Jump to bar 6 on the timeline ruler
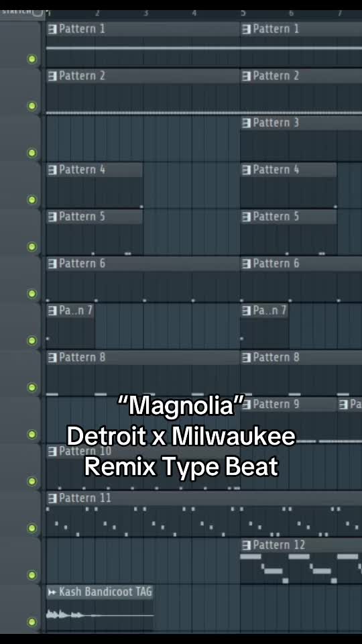Screen dimensions: 362x644 [291, 13]
